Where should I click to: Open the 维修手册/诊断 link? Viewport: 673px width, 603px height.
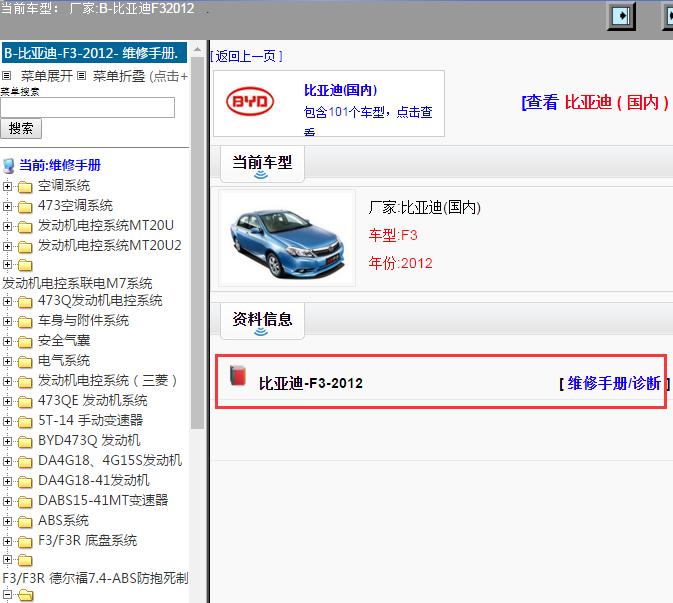pos(614,383)
